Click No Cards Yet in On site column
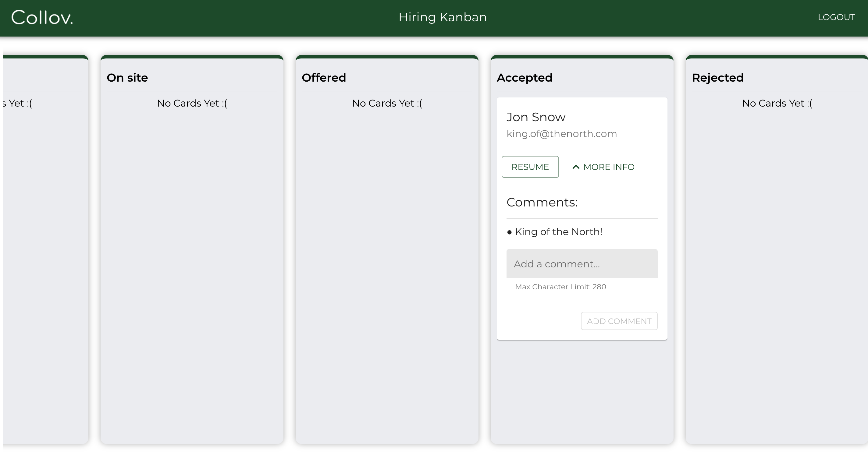 (x=192, y=103)
